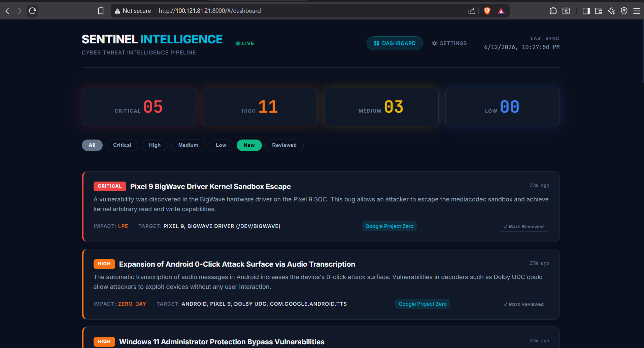Open Google Project Zero source on Android card
Viewport: 644px width, 348px height.
point(423,304)
